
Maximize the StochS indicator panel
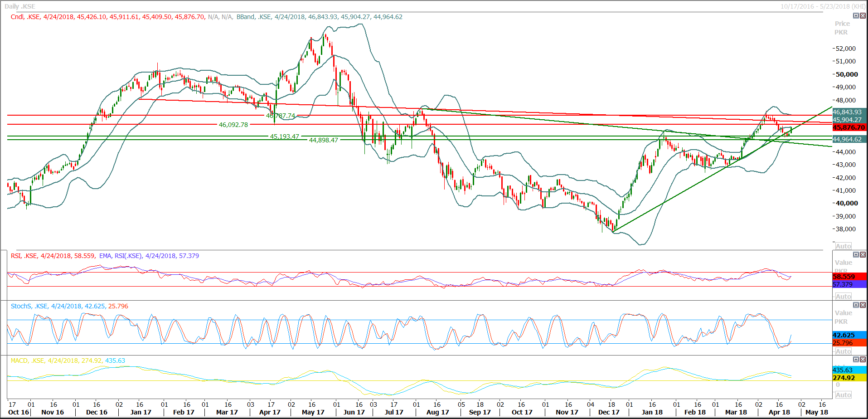(x=856, y=305)
